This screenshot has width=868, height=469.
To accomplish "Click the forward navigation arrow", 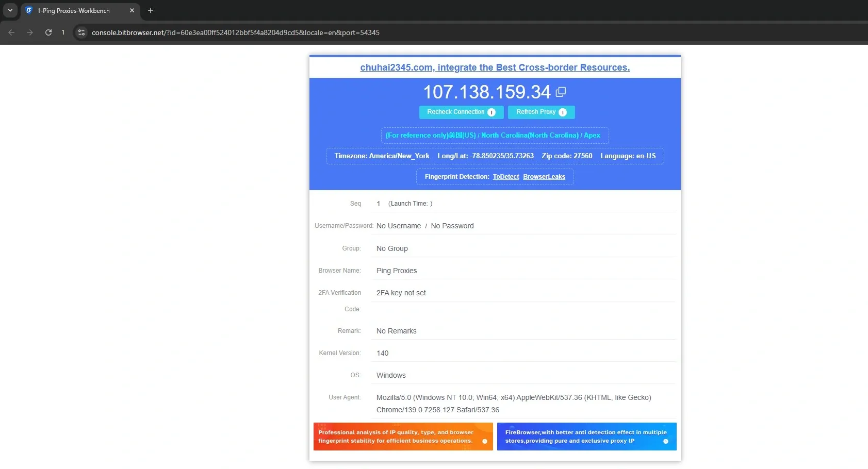I will pos(30,32).
